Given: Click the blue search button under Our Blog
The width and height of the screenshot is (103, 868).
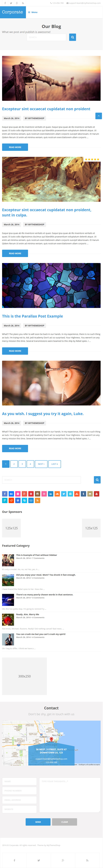Looking at the screenshot, I should (x=72, y=37).
